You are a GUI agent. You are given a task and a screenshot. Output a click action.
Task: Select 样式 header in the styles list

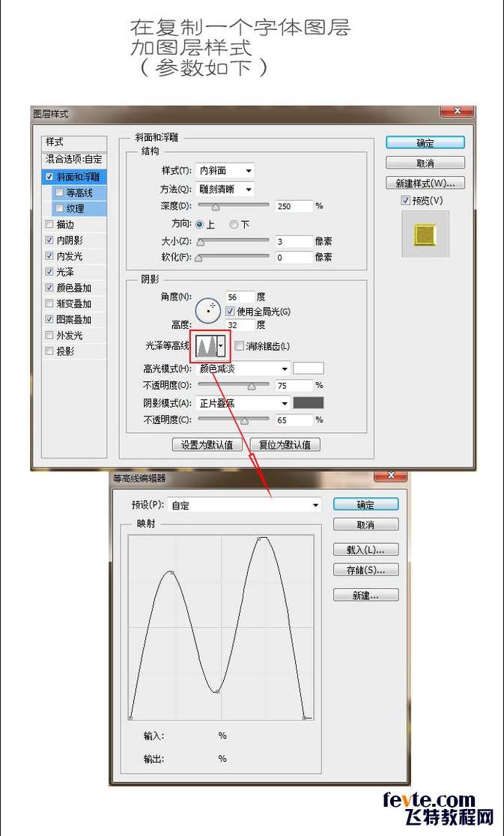pyautogui.click(x=74, y=143)
